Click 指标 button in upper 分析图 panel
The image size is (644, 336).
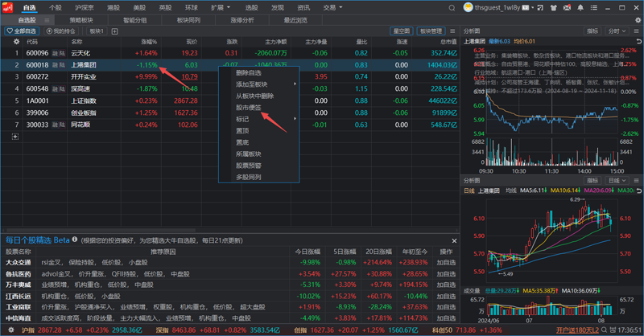coord(592,31)
